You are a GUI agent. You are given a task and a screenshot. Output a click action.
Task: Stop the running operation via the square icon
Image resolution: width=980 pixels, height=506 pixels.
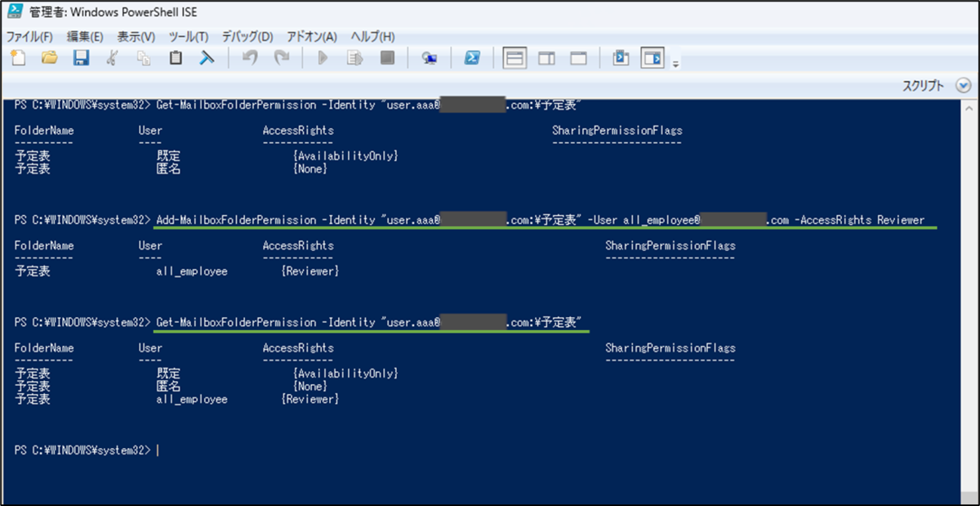coord(386,57)
